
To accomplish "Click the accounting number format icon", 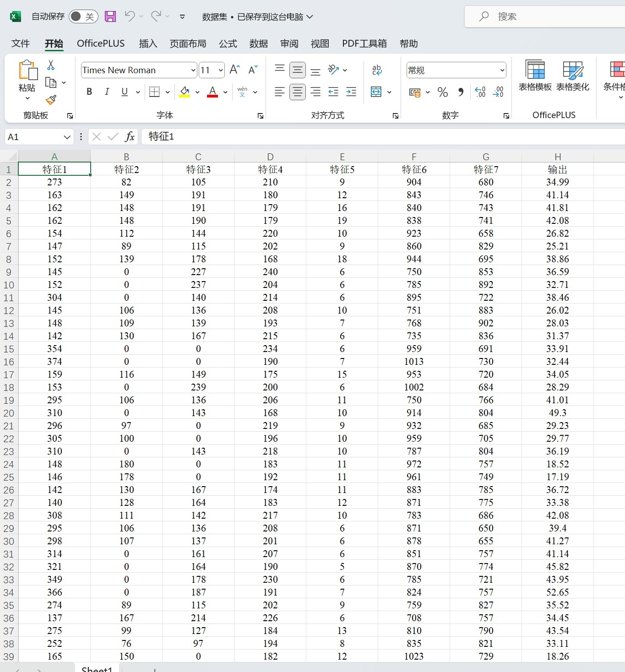I will [415, 92].
